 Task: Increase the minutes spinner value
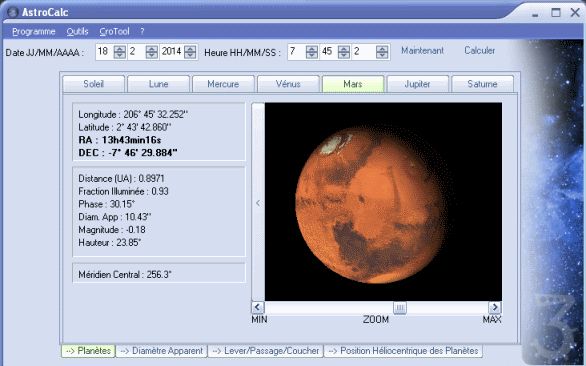pos(344,49)
